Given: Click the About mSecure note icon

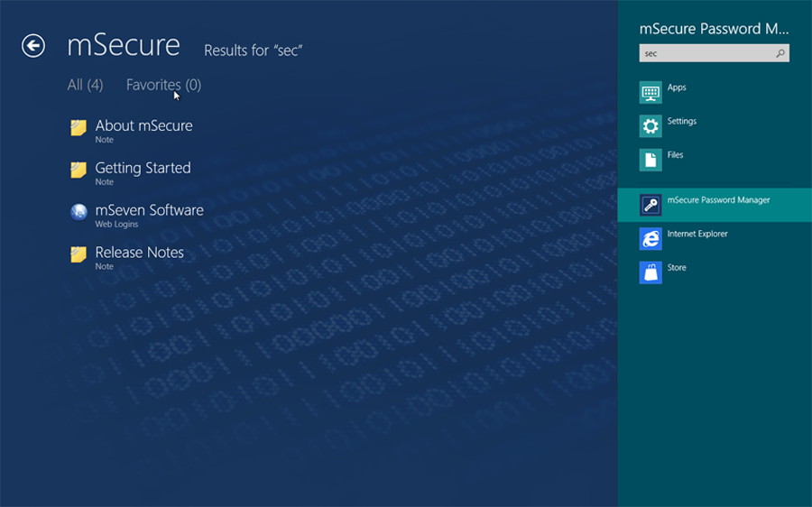Looking at the screenshot, I should pos(78,127).
